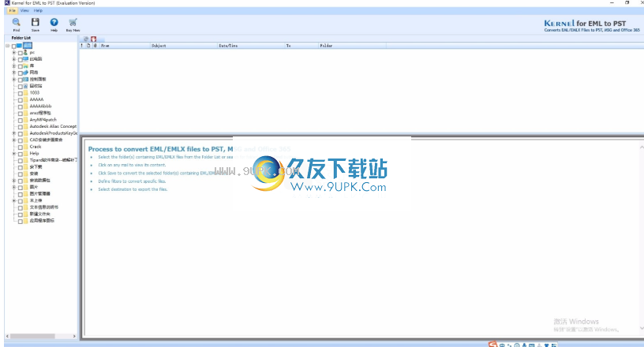Expand the AutodeskProductsKeyGe folder node
644x347 pixels.
point(14,133)
